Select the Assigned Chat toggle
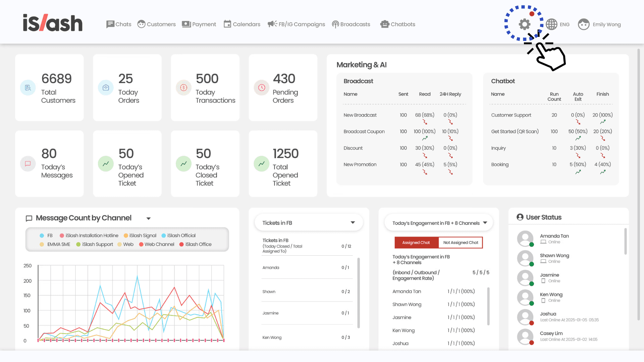The width and height of the screenshot is (644, 362). click(x=416, y=243)
